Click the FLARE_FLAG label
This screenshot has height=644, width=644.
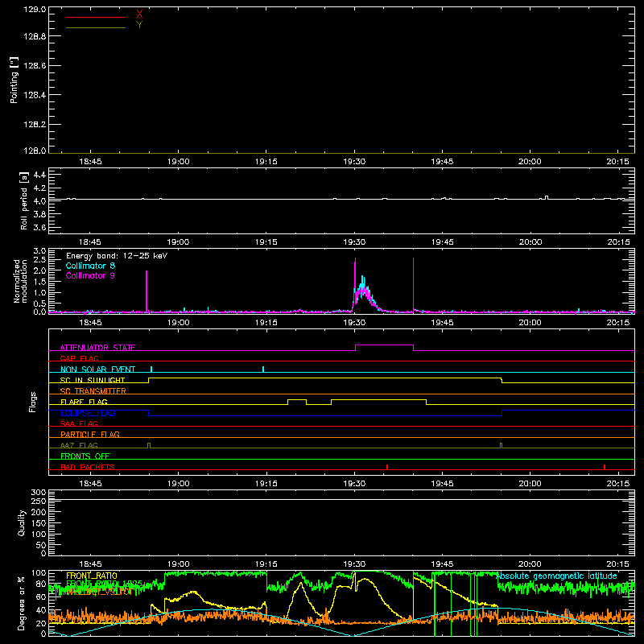[x=84, y=402]
